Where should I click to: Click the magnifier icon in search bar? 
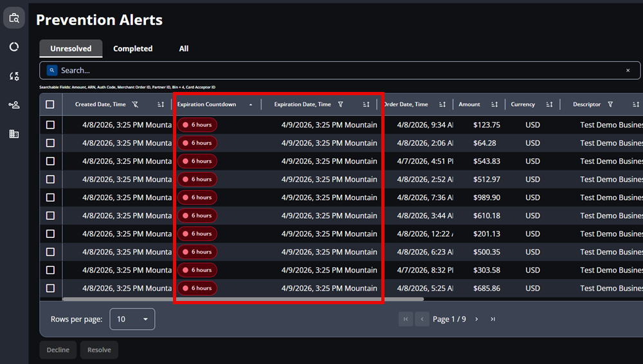coord(52,70)
